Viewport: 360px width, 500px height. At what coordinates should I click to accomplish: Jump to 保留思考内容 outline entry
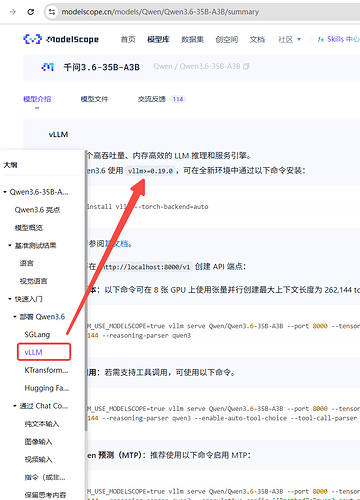pos(45,495)
